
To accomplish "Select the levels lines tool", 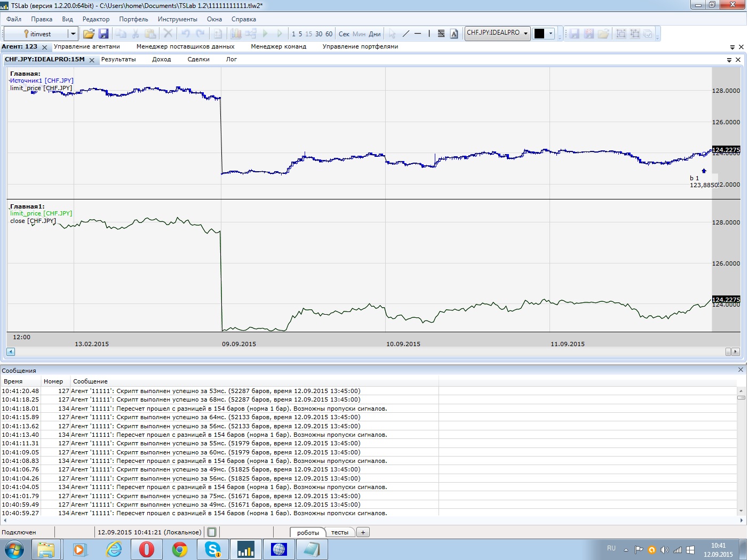I will pyautogui.click(x=441, y=34).
